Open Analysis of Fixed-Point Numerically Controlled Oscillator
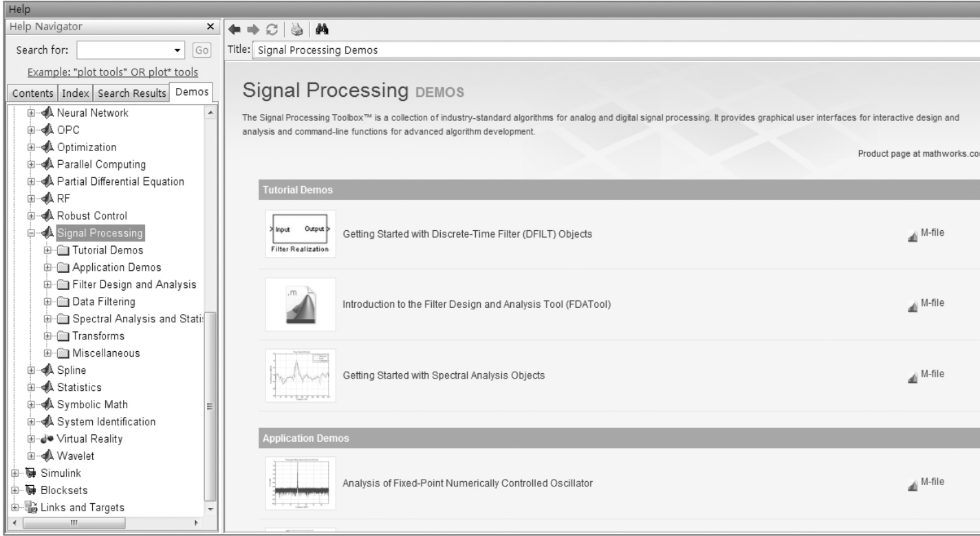This screenshot has height=536, width=980. 468,483
